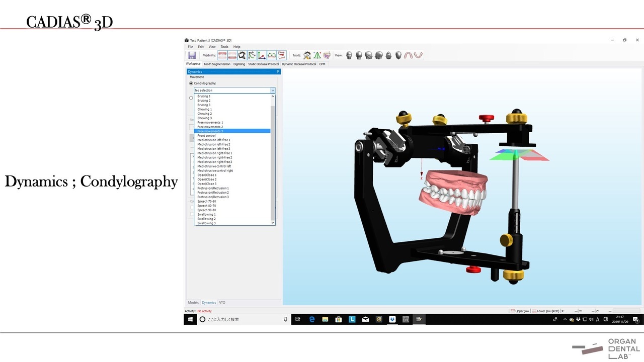Open the Windows Start menu
Image resolution: width=644 pixels, height=362 pixels.
191,319
